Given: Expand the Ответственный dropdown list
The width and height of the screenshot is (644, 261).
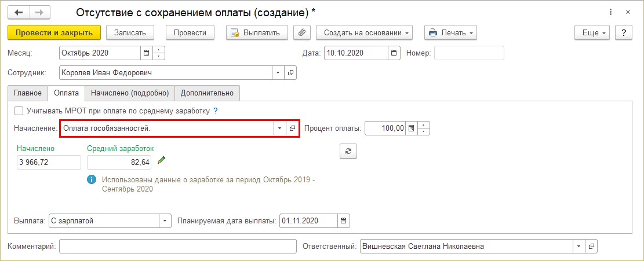Looking at the screenshot, I should [x=579, y=247].
